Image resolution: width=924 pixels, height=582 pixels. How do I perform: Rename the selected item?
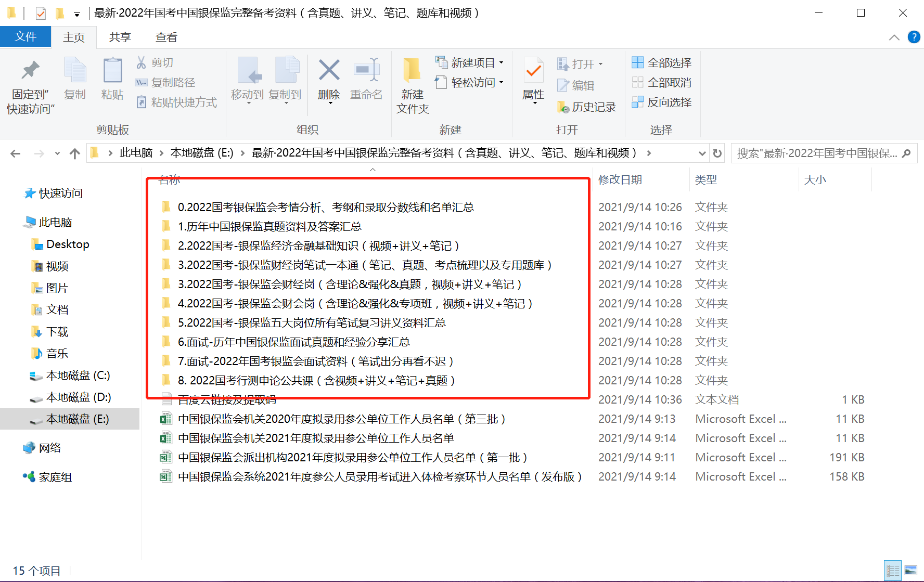click(x=366, y=79)
